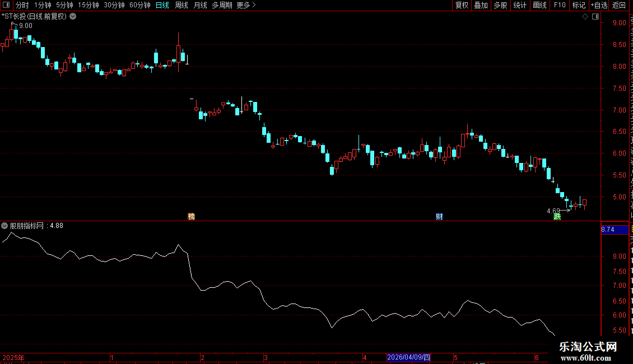633x364 pixels.
Task: Select the 15分钟 period tab
Action: [x=89, y=5]
